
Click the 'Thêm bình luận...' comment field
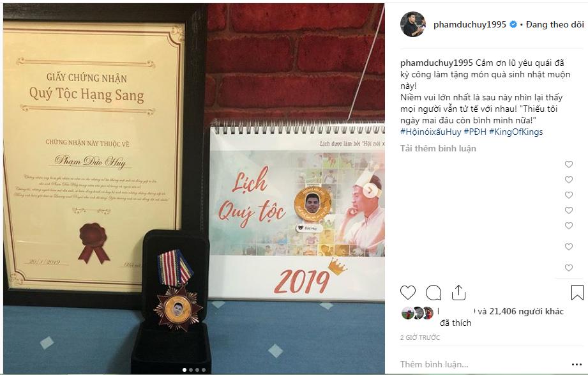click(484, 364)
